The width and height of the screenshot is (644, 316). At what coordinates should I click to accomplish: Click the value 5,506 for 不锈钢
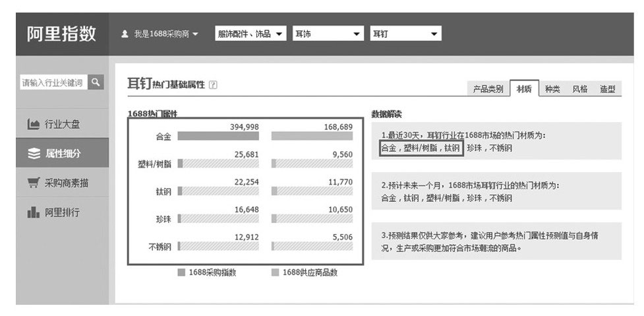[x=343, y=237]
